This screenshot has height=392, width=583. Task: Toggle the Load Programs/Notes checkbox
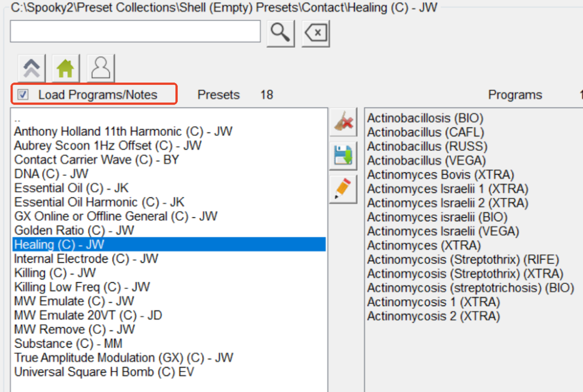point(23,95)
